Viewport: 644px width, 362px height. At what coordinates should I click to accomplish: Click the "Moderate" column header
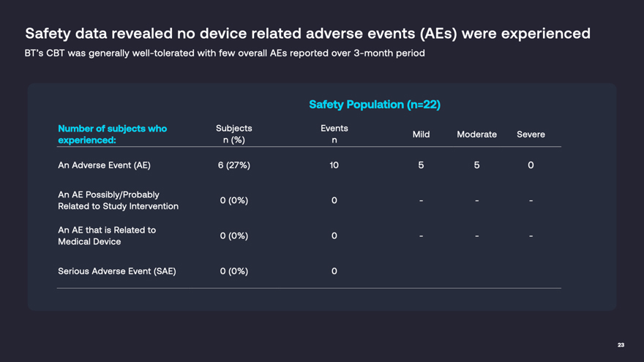476,135
